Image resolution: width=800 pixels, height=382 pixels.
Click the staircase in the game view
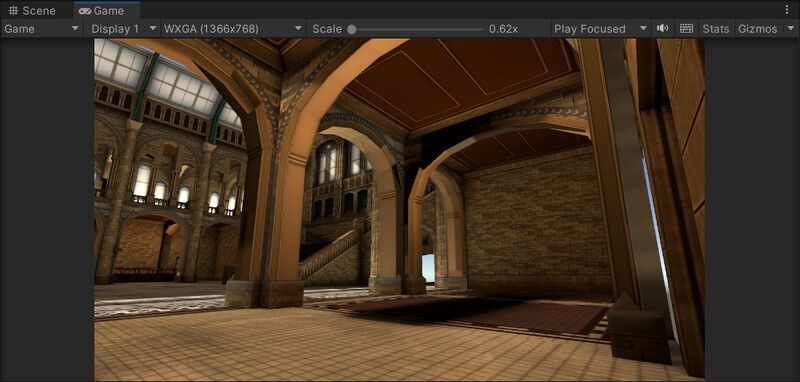pos(332,252)
